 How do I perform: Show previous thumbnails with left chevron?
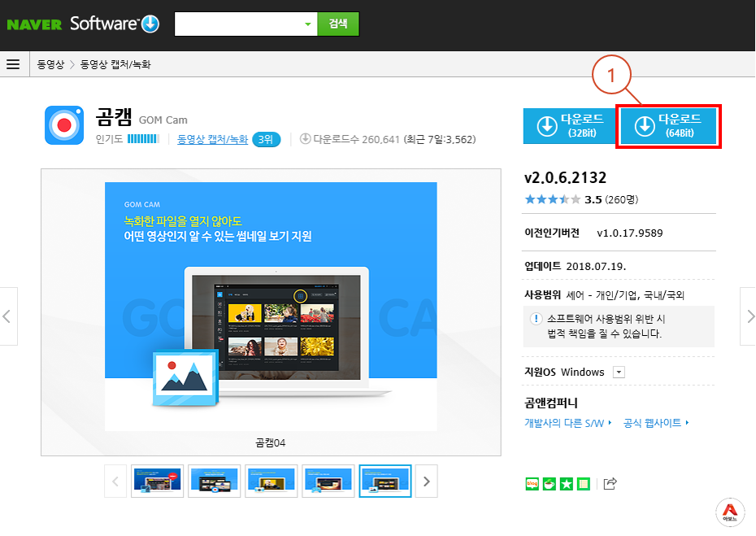coord(115,481)
